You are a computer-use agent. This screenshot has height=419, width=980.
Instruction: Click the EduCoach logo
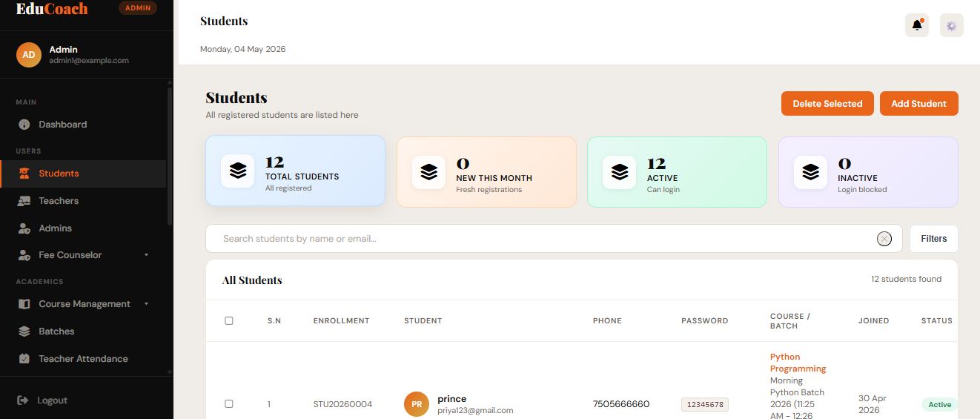[52, 9]
